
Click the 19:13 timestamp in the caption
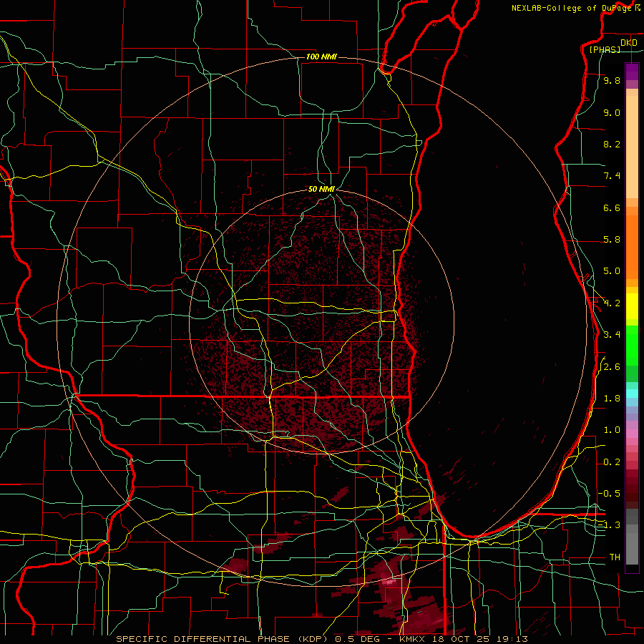pyautogui.click(x=512, y=639)
